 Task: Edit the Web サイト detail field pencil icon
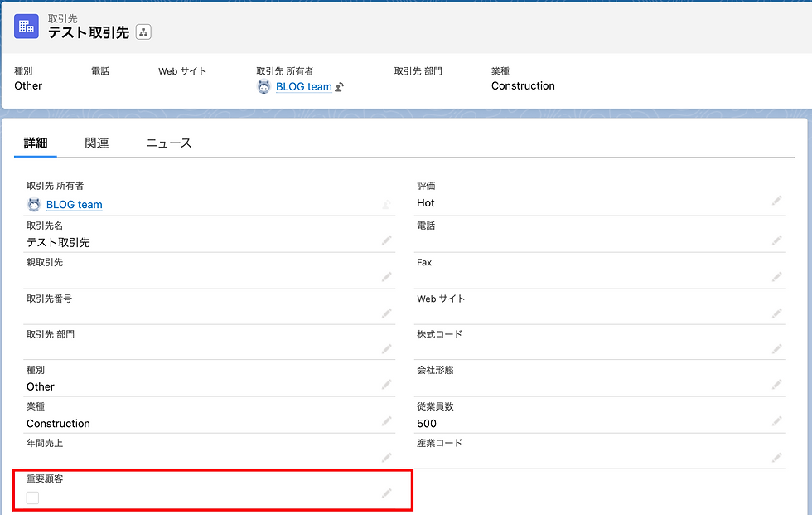pos(776,313)
